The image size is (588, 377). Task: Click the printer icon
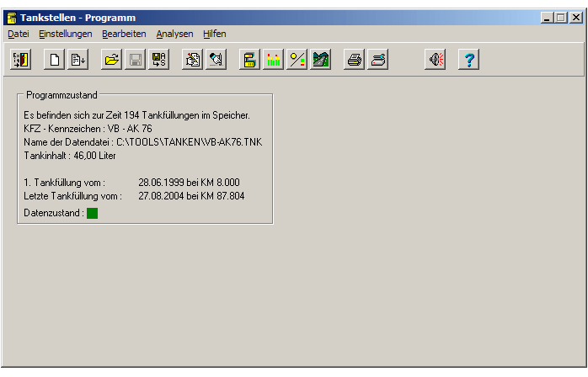point(355,60)
